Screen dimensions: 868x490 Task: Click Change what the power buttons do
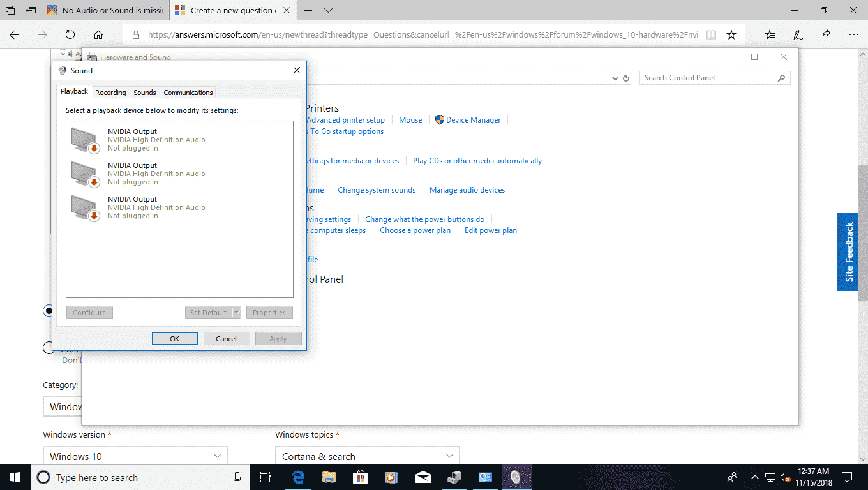pyautogui.click(x=424, y=219)
